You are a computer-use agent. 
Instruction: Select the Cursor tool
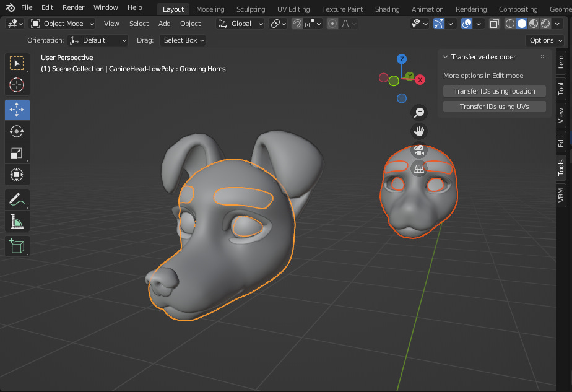[x=17, y=85]
